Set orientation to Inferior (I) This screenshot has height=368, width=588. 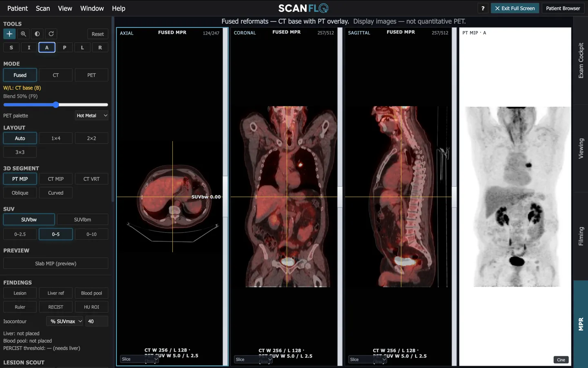pos(29,47)
